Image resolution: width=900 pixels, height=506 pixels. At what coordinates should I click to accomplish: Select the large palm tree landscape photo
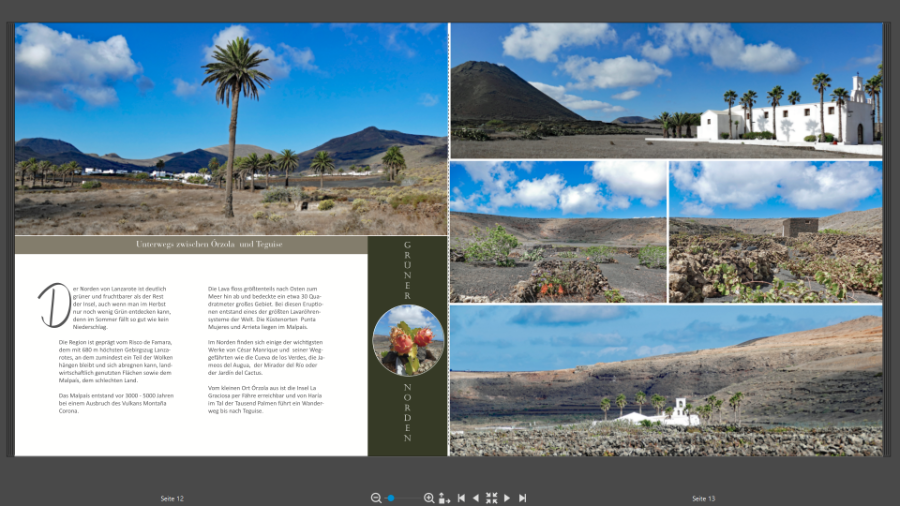click(231, 129)
